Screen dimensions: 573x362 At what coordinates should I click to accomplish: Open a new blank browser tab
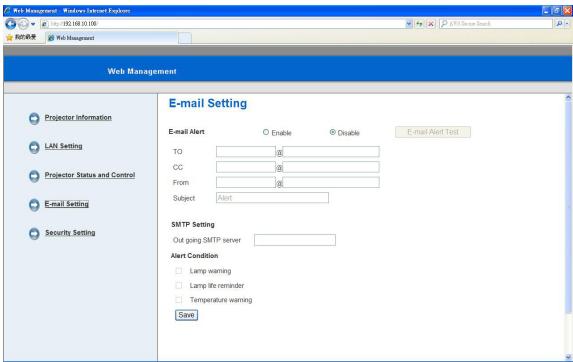pyautogui.click(x=185, y=38)
